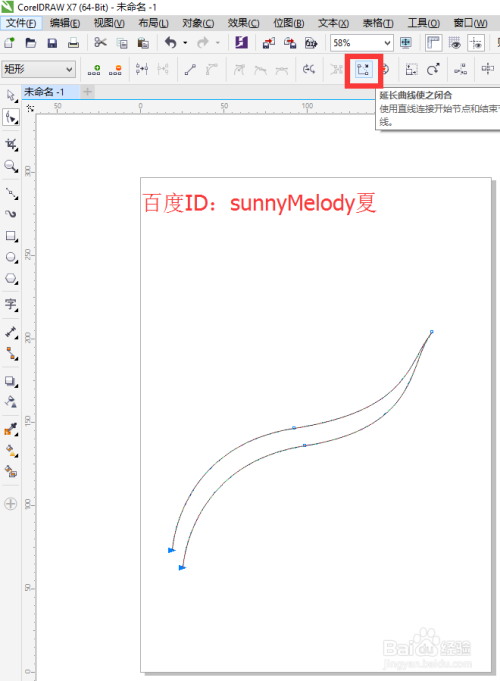The image size is (500, 681).
Task: Toggle the Show Rulers button
Action: click(434, 43)
